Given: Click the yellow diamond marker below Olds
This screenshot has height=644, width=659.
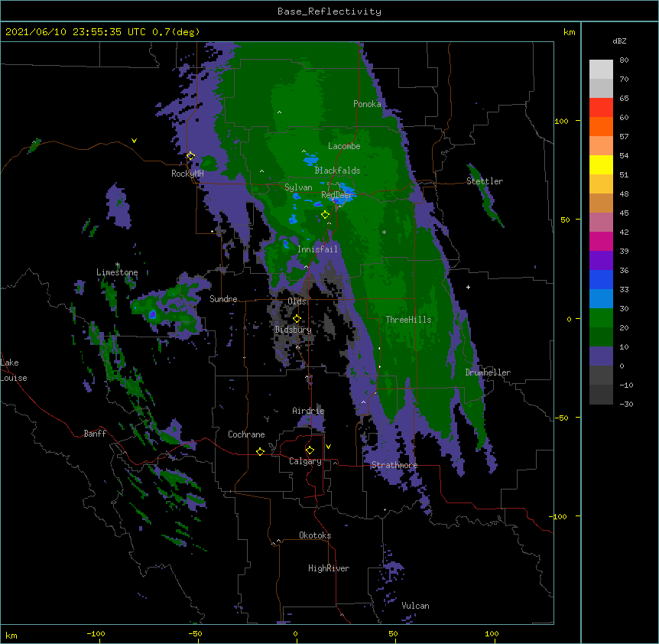Looking at the screenshot, I should (x=297, y=319).
